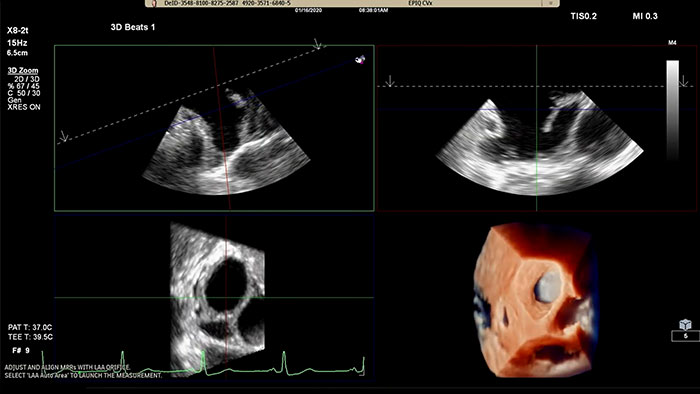The width and height of the screenshot is (700, 394).
Task: Click the 'MI 0.3' mechanical index readout
Action: pos(645,16)
